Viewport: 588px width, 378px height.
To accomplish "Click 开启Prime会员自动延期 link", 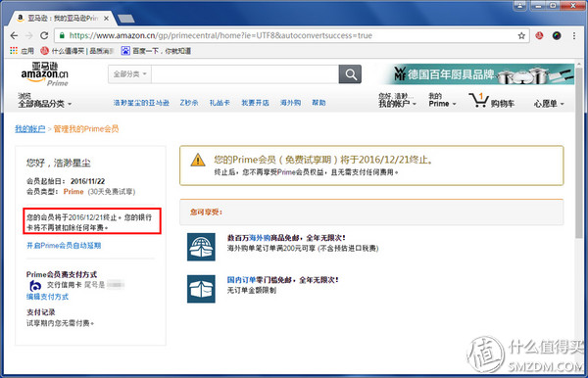I will 64,246.
